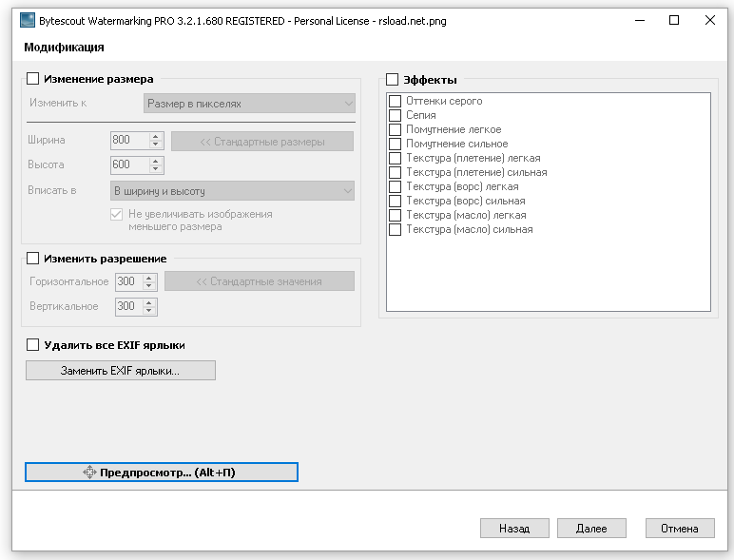Check Текстура (ворс) легкая effect
This screenshot has height=560, width=734.
point(396,186)
